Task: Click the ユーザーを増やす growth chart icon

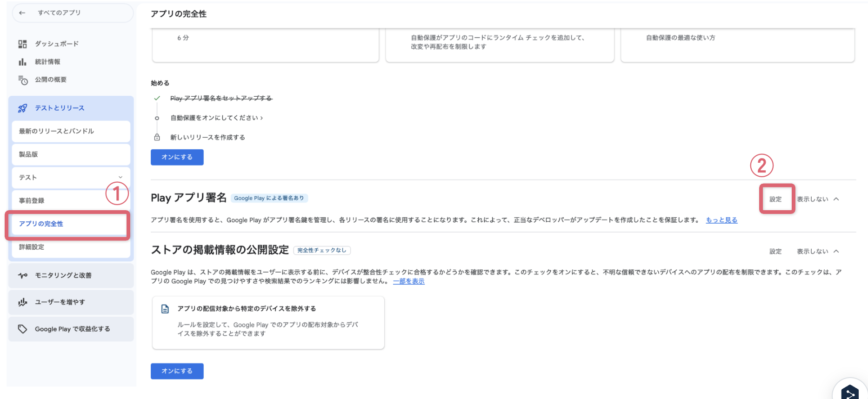Action: point(23,302)
